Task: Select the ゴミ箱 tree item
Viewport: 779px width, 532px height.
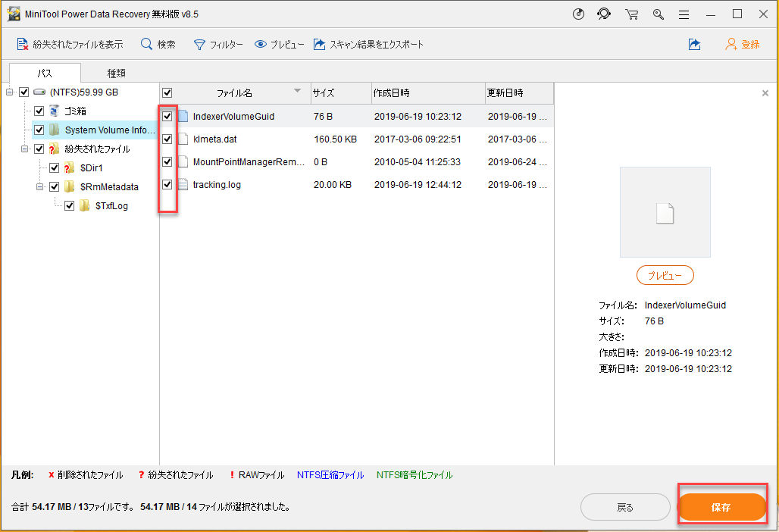Action: (x=76, y=111)
